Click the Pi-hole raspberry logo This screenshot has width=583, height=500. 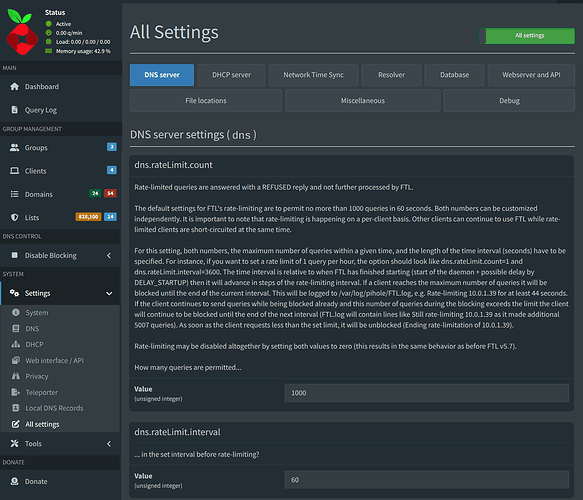click(22, 32)
